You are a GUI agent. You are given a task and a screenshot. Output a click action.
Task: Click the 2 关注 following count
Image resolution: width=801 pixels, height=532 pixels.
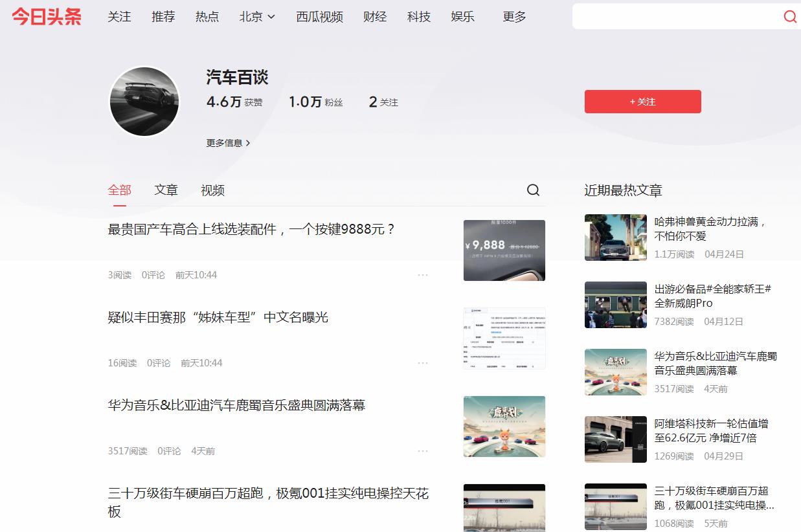(383, 102)
